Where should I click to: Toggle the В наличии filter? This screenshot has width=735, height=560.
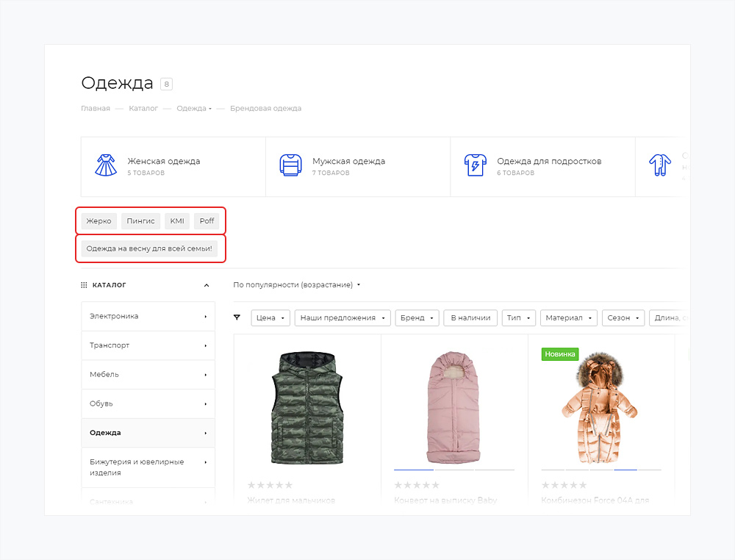click(470, 317)
